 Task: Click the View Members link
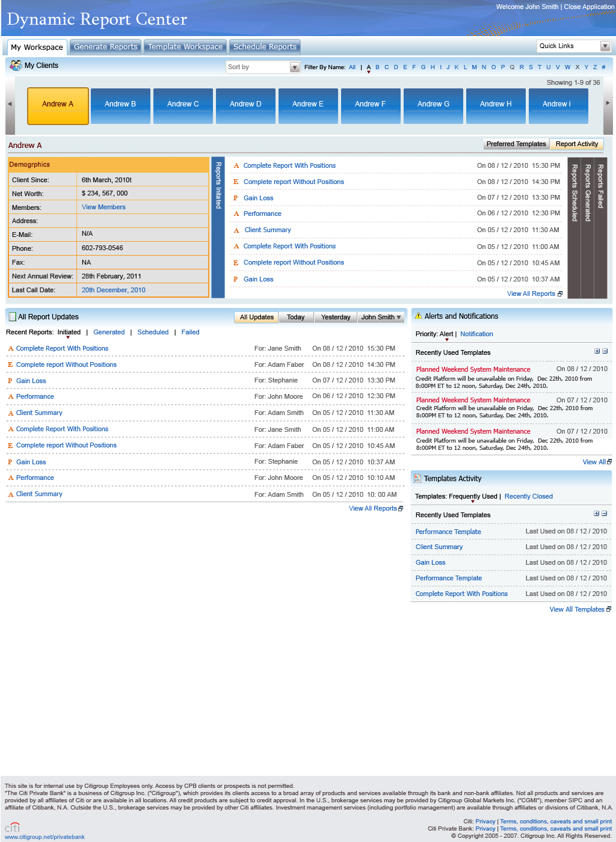click(103, 206)
